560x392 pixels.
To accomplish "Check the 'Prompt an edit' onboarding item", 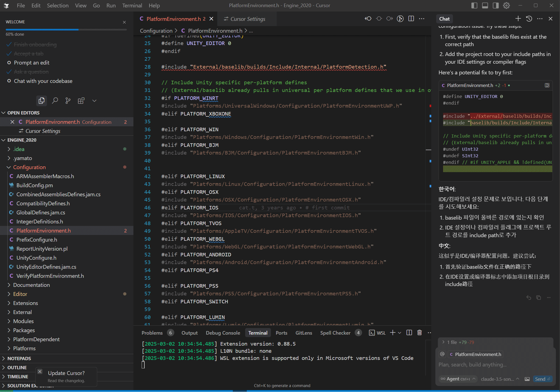I will pos(32,63).
